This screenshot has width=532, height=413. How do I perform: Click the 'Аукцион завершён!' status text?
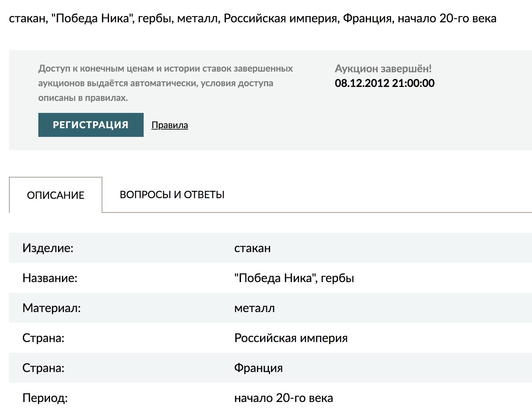coord(383,69)
